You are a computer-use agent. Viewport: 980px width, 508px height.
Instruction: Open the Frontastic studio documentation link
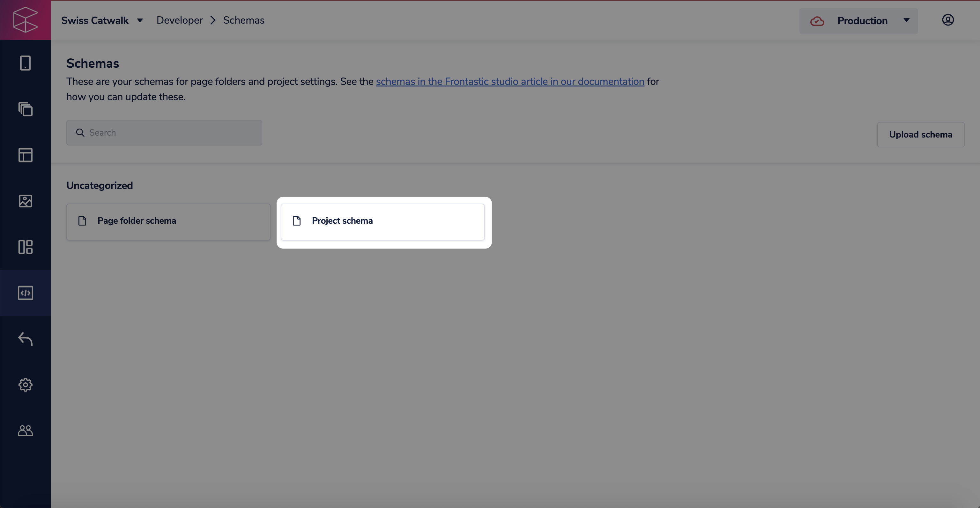(510, 81)
